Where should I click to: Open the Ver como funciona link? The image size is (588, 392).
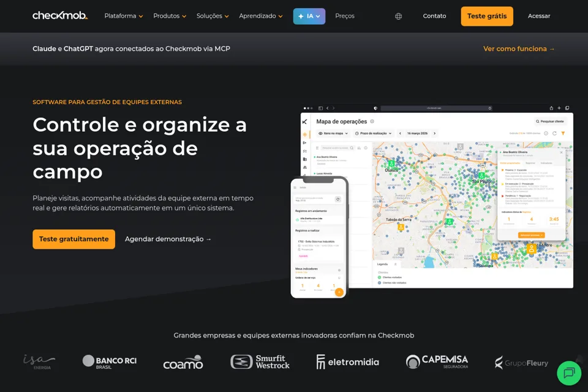tap(519, 49)
